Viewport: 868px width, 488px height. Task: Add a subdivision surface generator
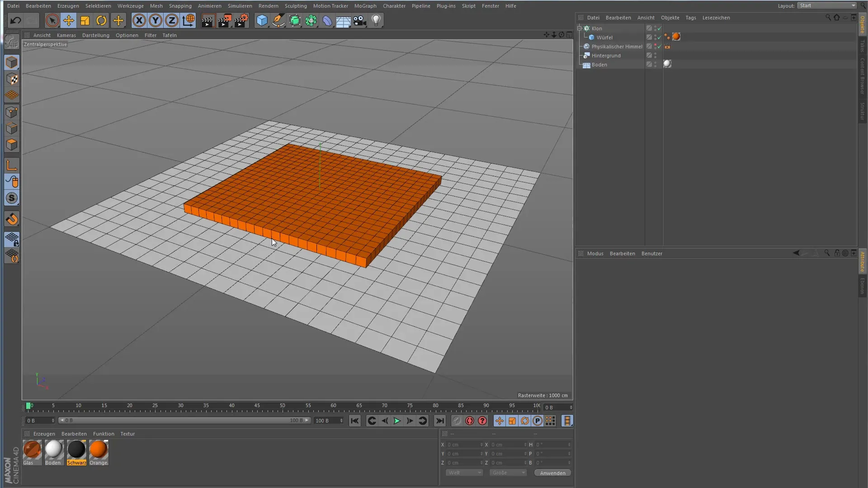coord(295,20)
